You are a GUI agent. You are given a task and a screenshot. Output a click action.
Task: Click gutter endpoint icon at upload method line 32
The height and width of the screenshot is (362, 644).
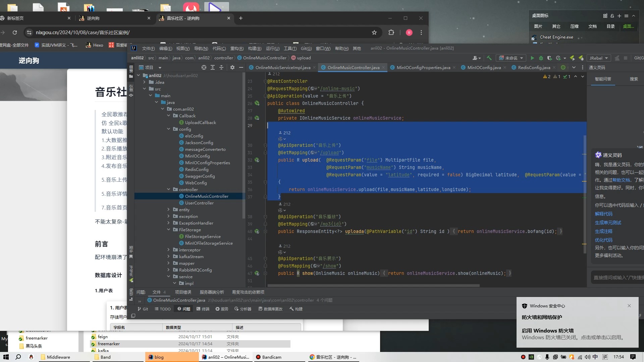257,160
